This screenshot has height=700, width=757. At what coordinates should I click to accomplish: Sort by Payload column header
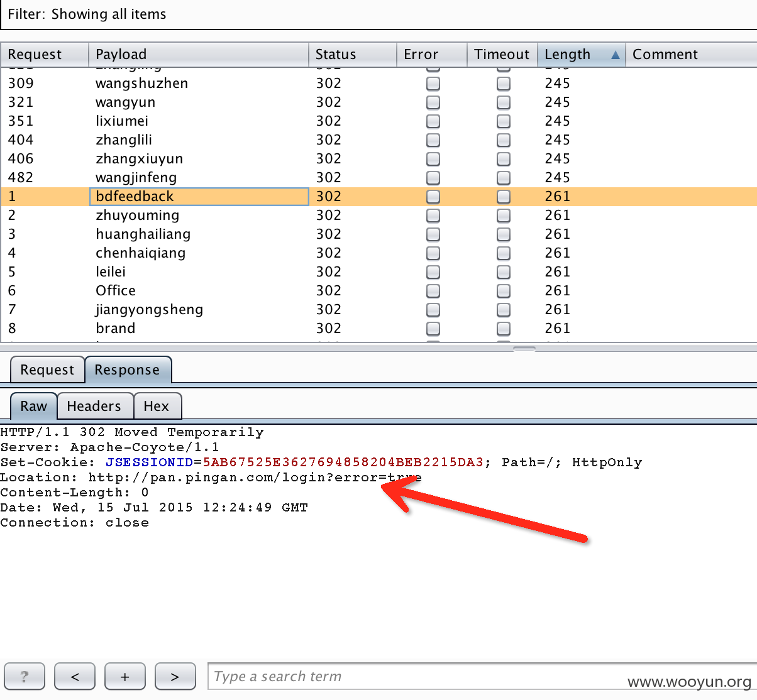pyautogui.click(x=199, y=55)
